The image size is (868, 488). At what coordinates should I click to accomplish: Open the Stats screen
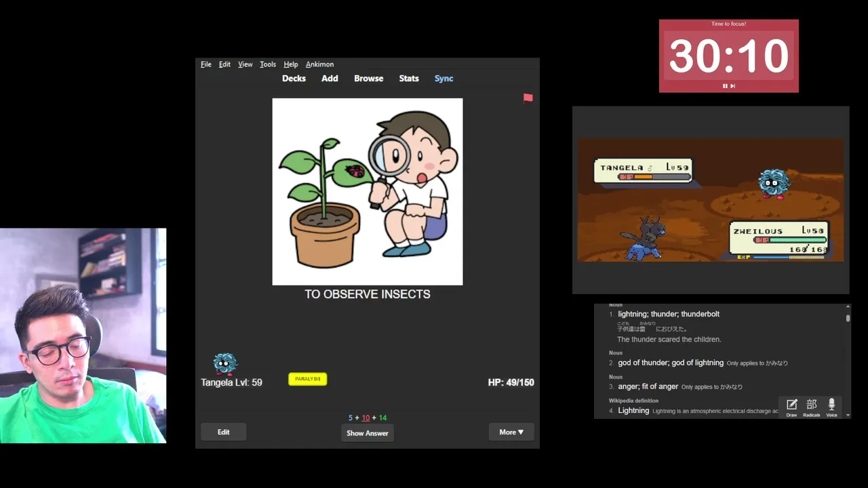409,79
